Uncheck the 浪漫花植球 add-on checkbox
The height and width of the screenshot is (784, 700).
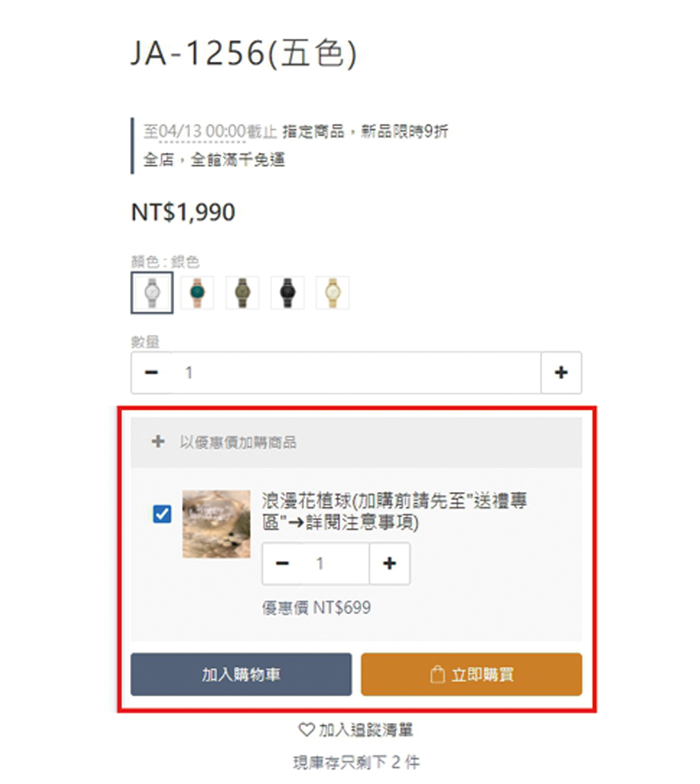click(x=162, y=514)
